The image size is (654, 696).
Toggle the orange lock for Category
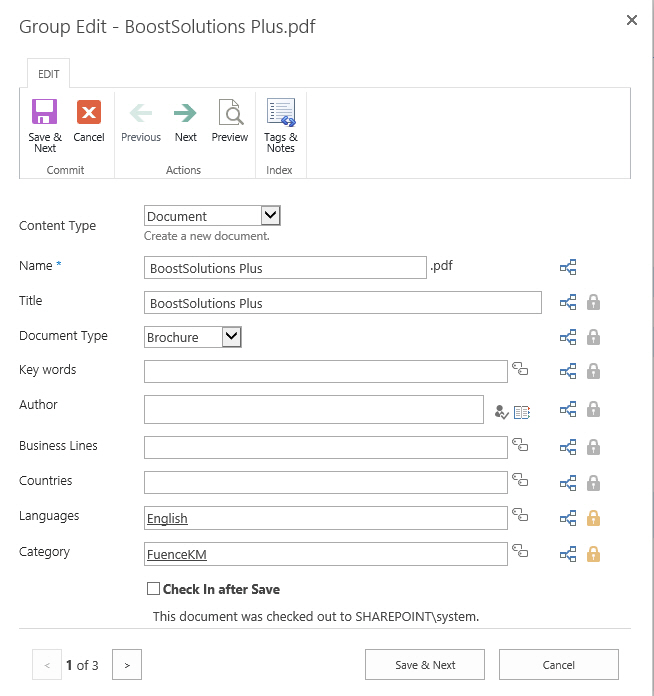click(594, 554)
